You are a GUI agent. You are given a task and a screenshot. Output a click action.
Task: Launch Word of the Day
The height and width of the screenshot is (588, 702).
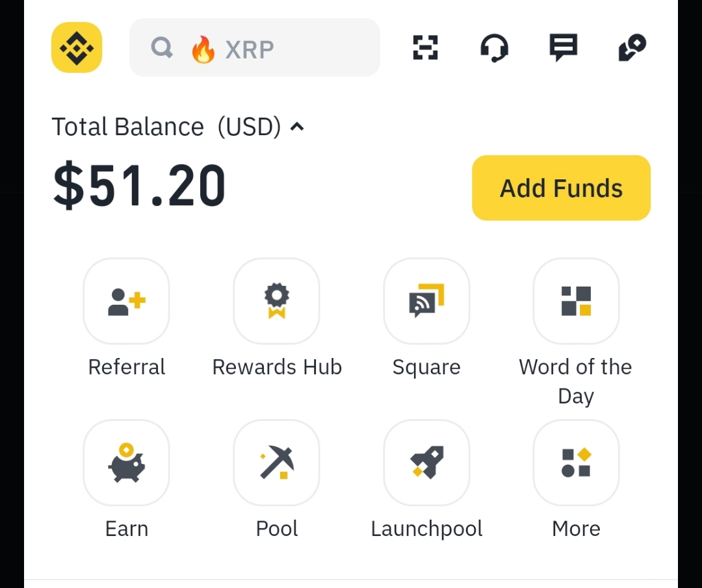(576, 301)
